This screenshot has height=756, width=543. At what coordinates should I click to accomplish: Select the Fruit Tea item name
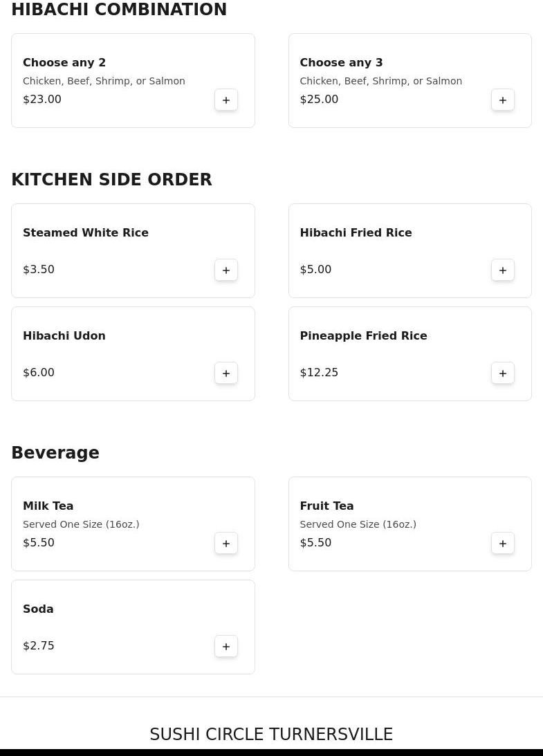(x=326, y=506)
